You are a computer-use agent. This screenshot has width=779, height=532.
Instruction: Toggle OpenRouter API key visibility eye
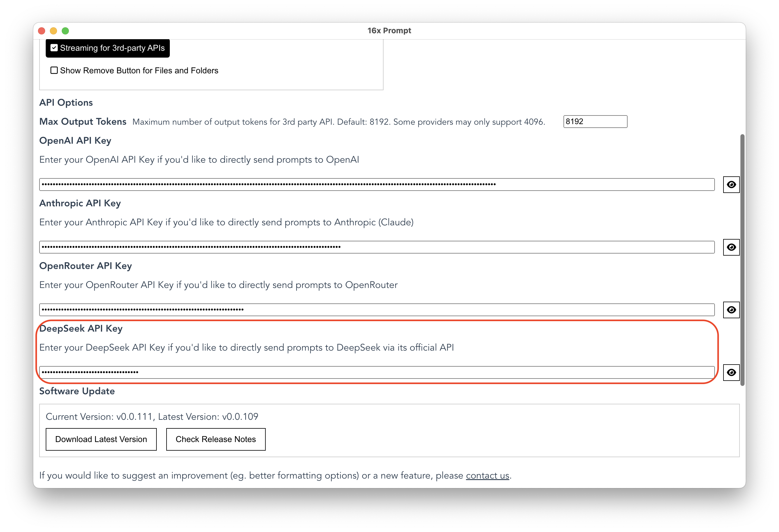coord(731,310)
